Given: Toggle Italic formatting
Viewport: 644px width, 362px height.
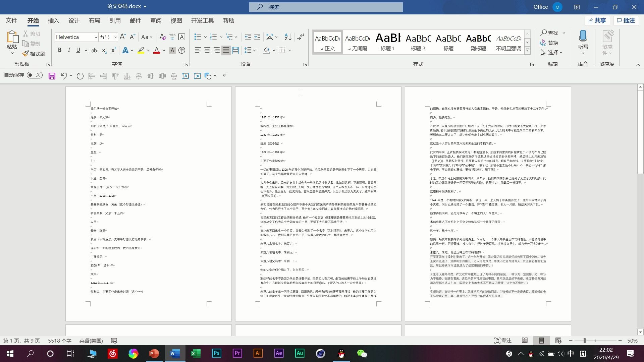Looking at the screenshot, I should pyautogui.click(x=69, y=50).
